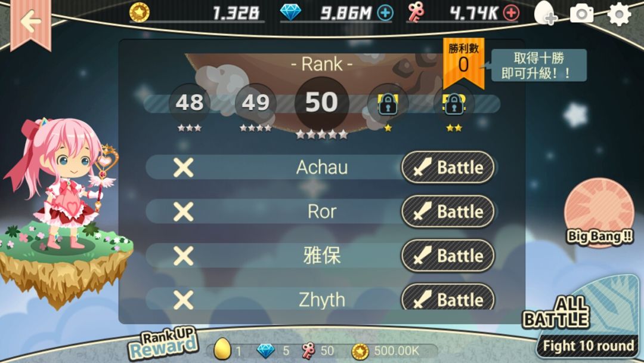Select rank 49 circle
This screenshot has width=644, height=363.
pos(255,103)
